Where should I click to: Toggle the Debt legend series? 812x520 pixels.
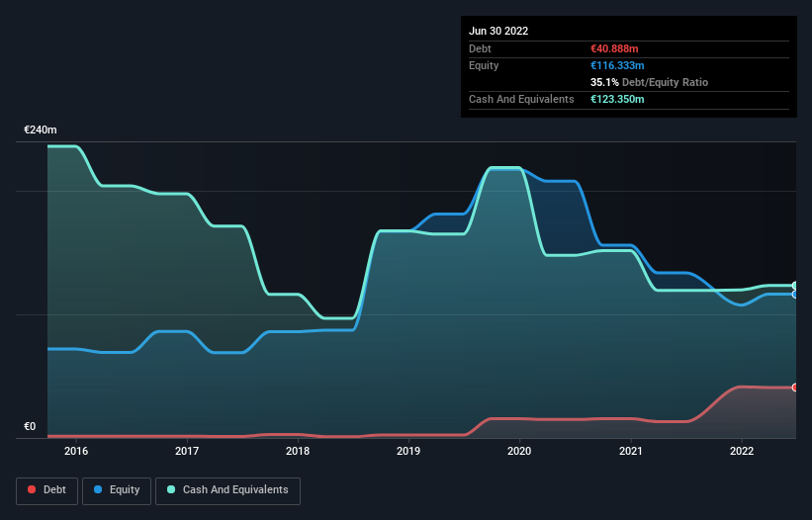46,490
